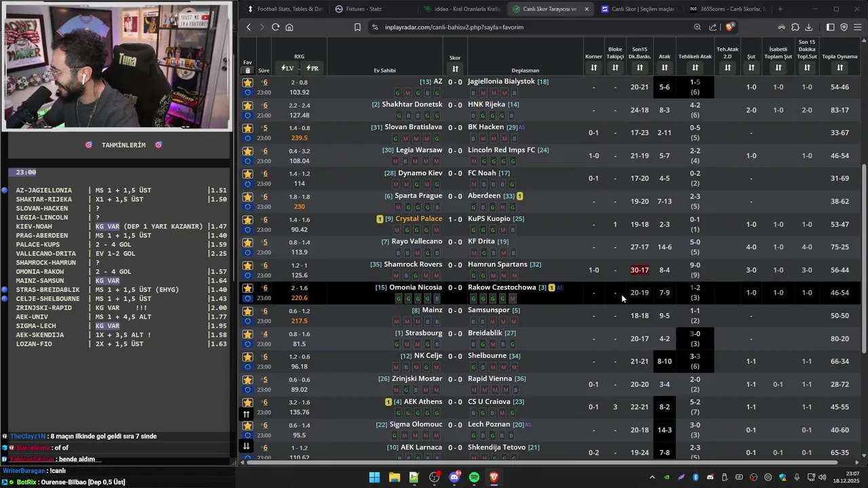Sort by Şut column arrows

[751, 68]
